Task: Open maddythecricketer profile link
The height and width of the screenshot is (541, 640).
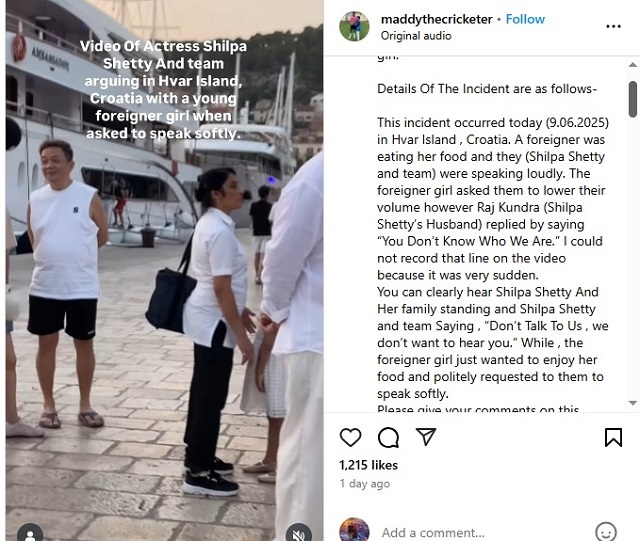Action: coord(436,19)
